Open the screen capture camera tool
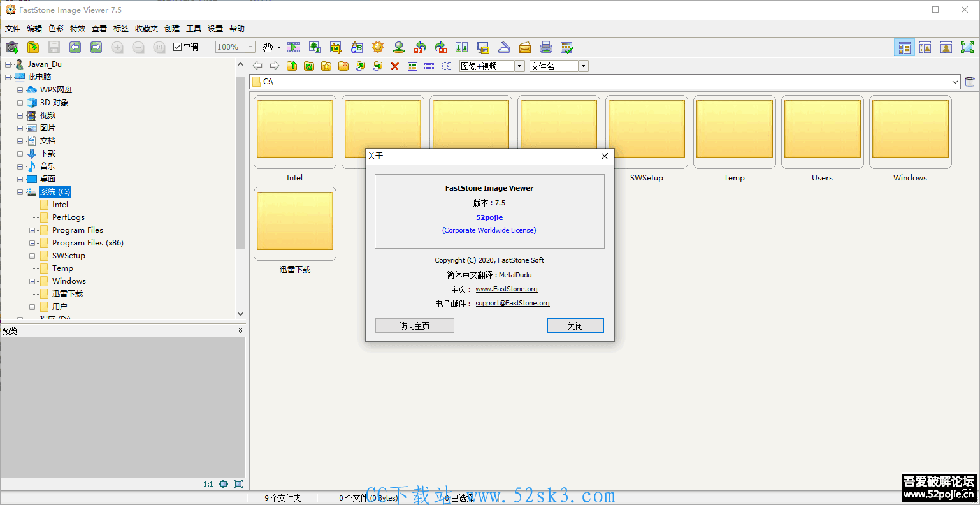 pos(12,47)
